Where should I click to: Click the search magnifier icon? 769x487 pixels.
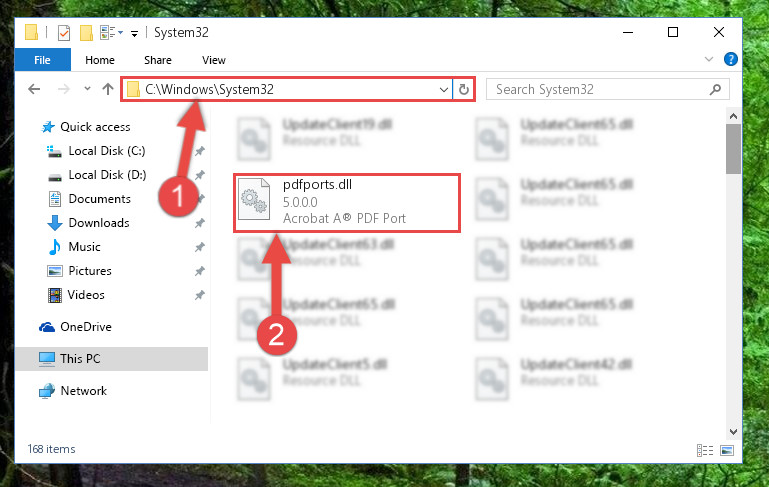[716, 89]
